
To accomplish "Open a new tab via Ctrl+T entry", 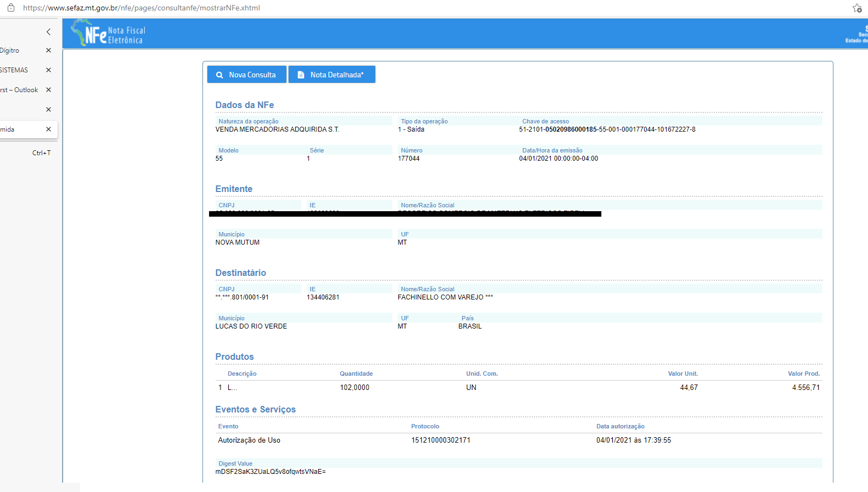I will tap(41, 153).
